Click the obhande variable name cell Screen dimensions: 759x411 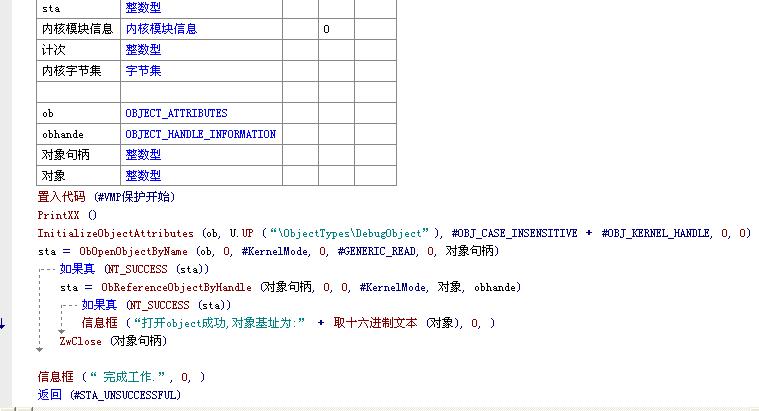[x=78, y=134]
